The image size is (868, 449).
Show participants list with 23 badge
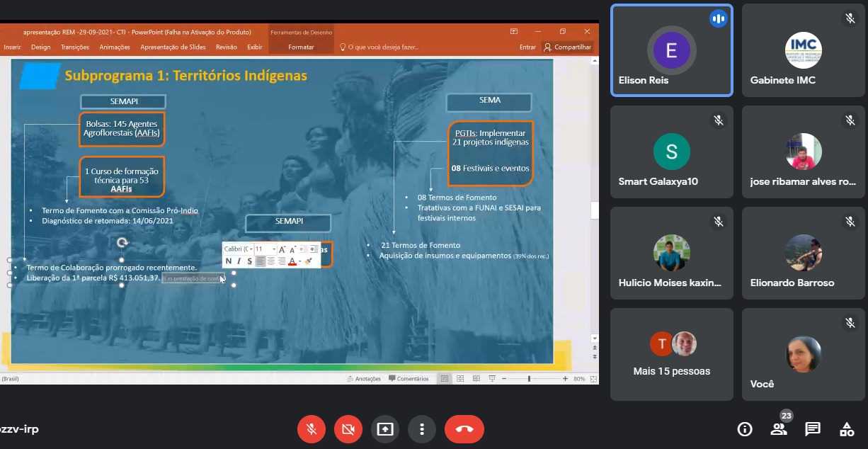[779, 428]
